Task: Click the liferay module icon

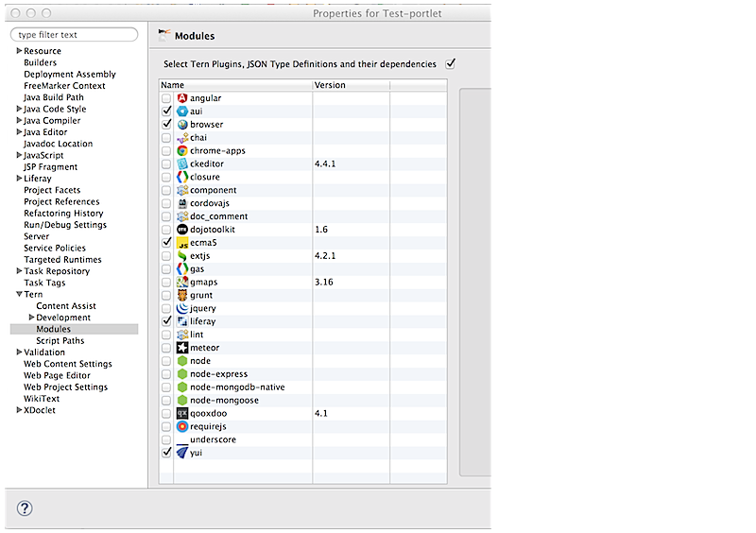Action: click(182, 321)
